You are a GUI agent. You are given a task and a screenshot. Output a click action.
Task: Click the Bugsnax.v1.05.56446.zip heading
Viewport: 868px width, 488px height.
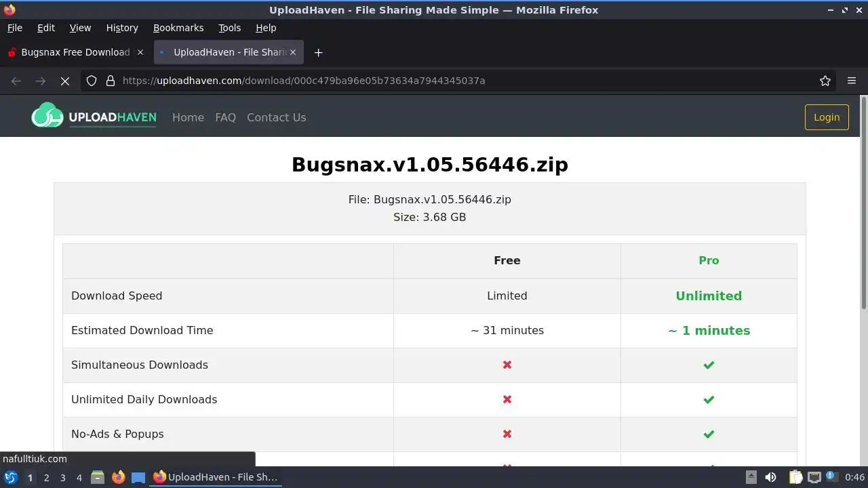tap(430, 165)
